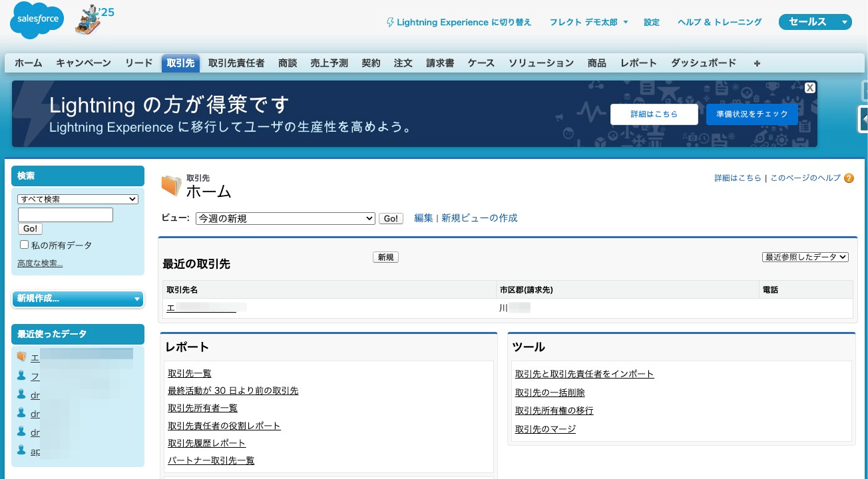Open the 最近参照したデータ dropdown

click(805, 257)
